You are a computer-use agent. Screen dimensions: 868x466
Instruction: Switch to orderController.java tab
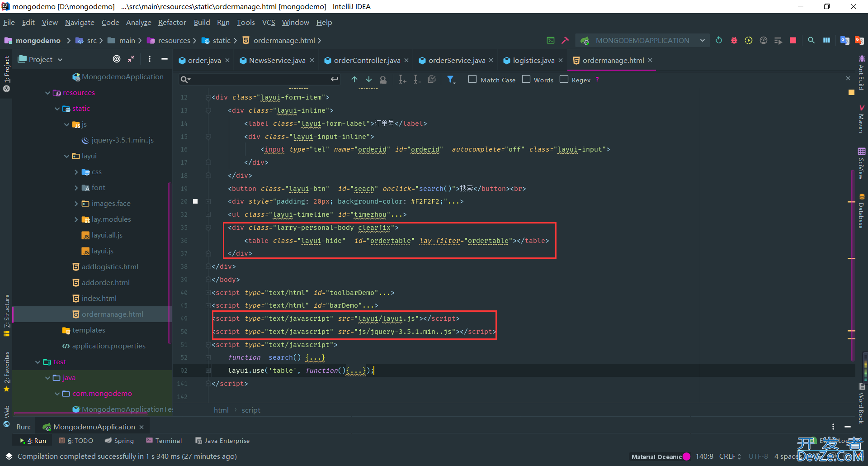[x=367, y=60]
